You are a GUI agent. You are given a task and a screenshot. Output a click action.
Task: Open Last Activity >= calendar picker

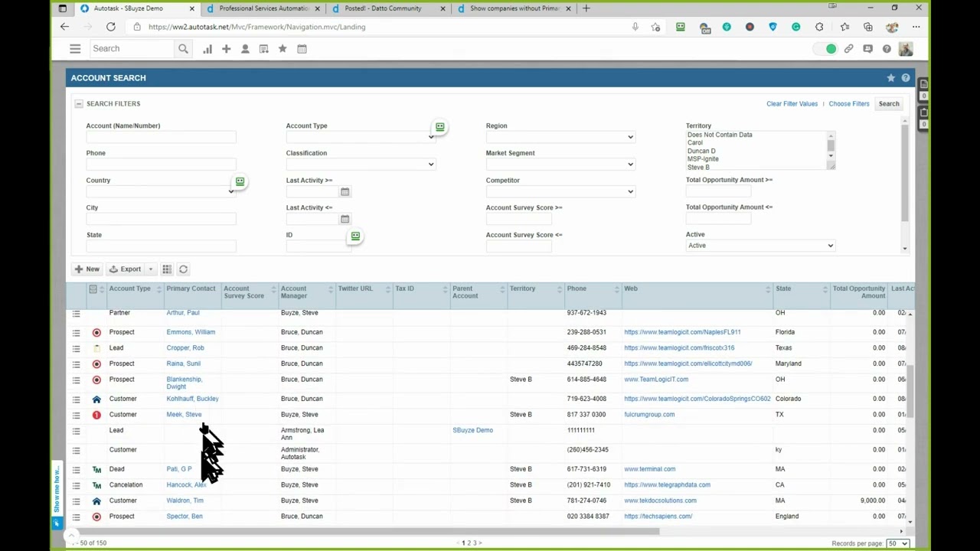pos(345,192)
